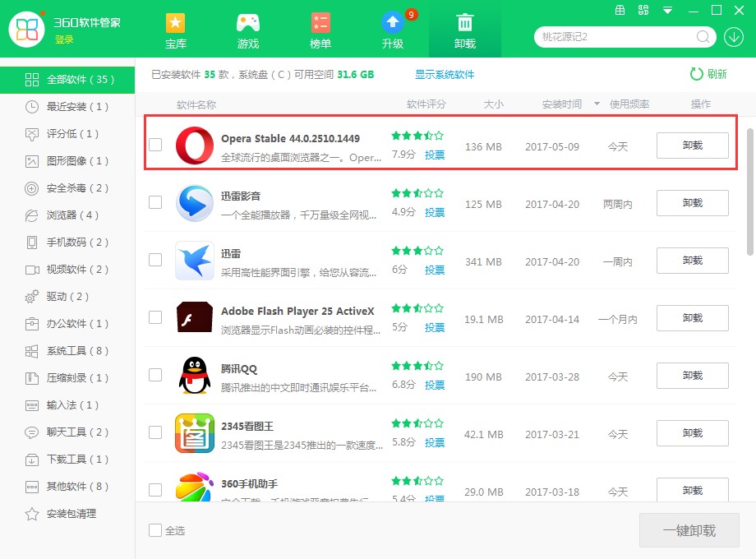The height and width of the screenshot is (559, 756).
Task: Open the 升级 section with the red badge
Action: tap(393, 26)
